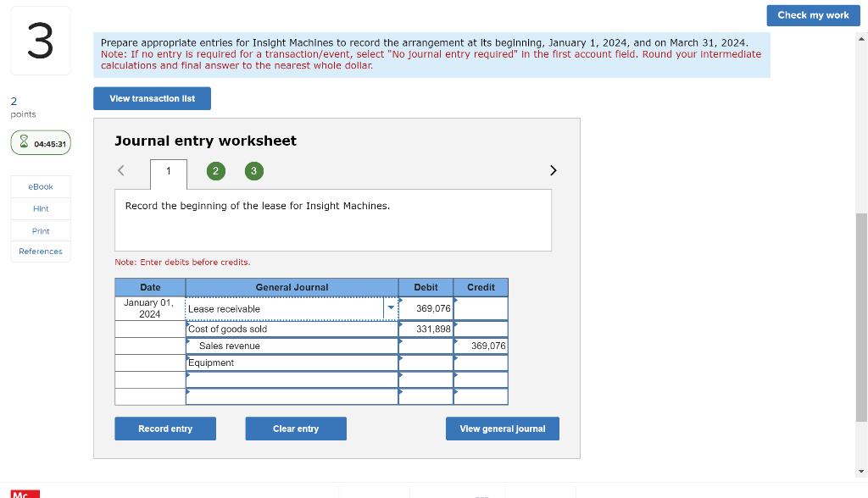Click the empty debit field below Equipment
The image size is (868, 498).
pos(426,379)
